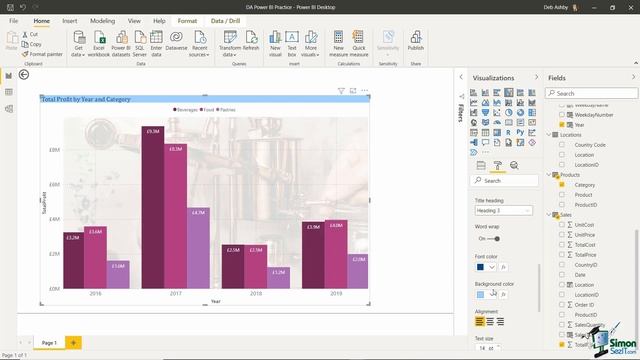This screenshot has height=360, width=640.
Task: Select the Python visual icon
Action: click(520, 132)
